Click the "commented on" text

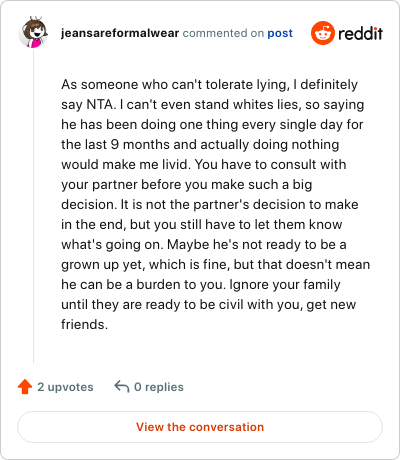(x=223, y=33)
